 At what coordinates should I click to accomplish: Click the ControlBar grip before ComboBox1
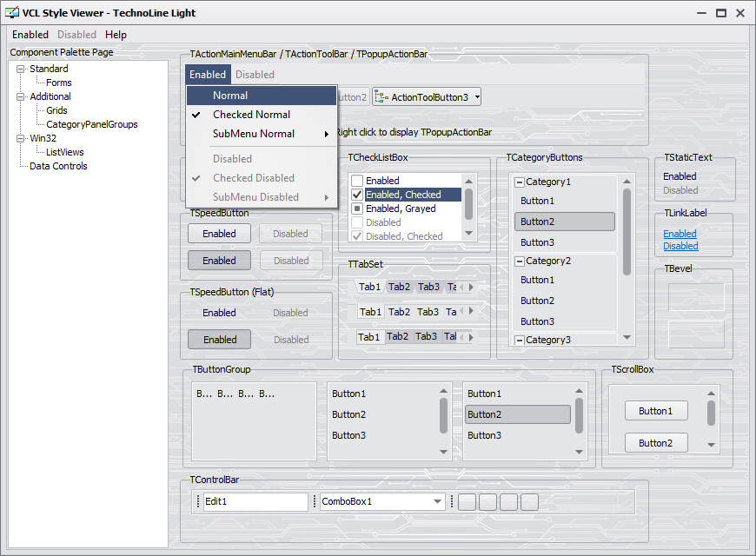(x=315, y=501)
